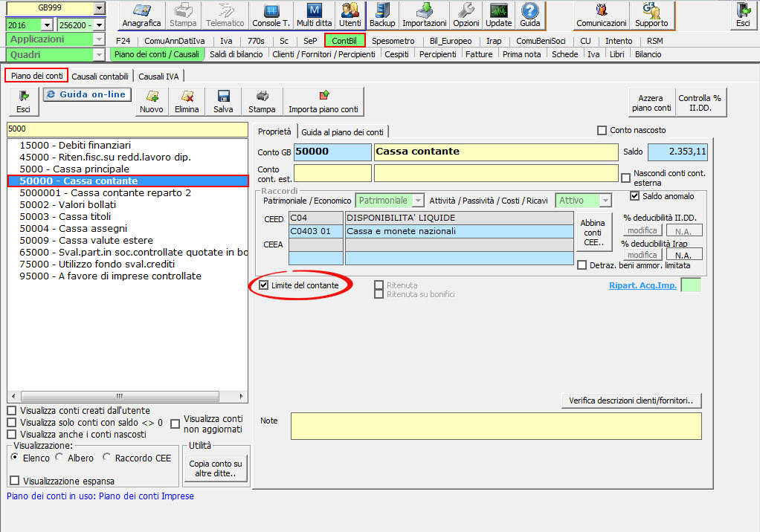The width and height of the screenshot is (760, 532).
Task: Toggle Nascondi conti cont. esterna
Action: [625, 178]
